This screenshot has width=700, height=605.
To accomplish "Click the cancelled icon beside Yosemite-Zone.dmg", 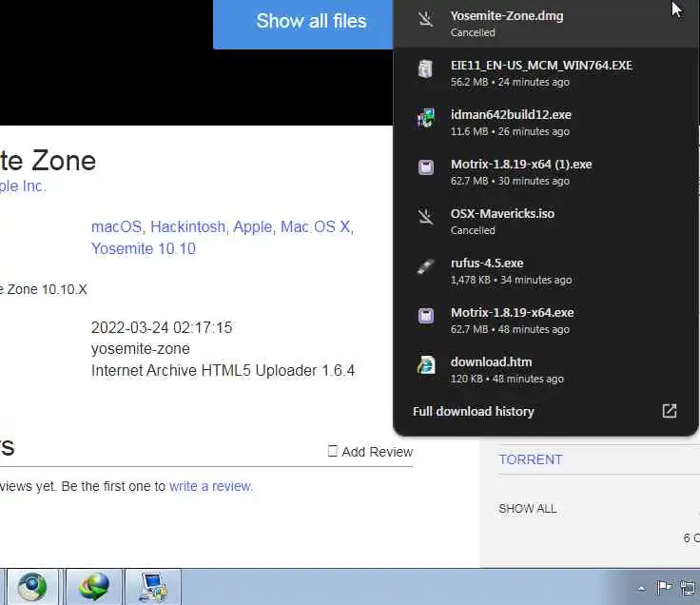I will [x=425, y=19].
